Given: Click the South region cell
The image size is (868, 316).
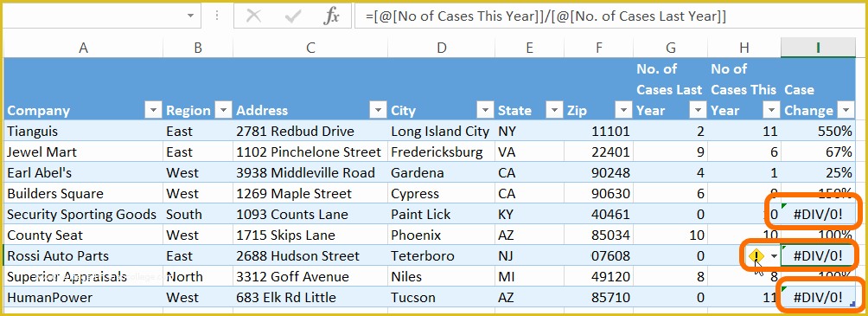Looking at the screenshot, I should 198,214.
